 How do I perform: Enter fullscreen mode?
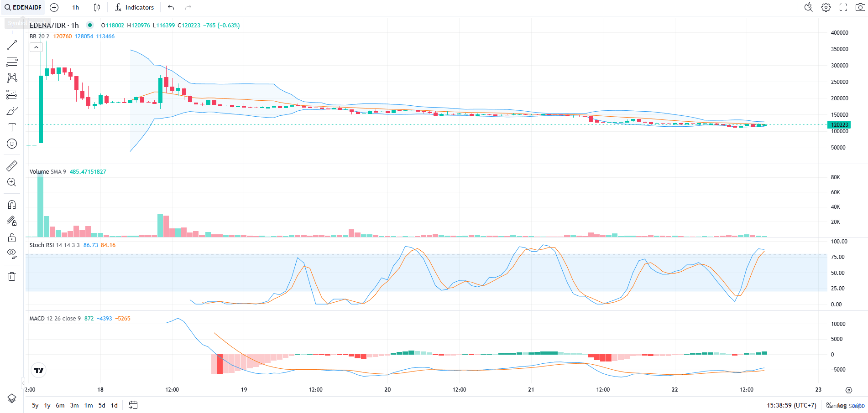coord(843,7)
